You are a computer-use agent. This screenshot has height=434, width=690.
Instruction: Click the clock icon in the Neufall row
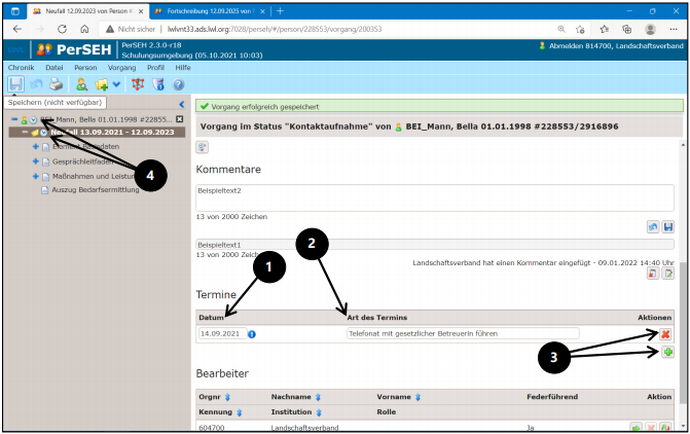[44, 132]
